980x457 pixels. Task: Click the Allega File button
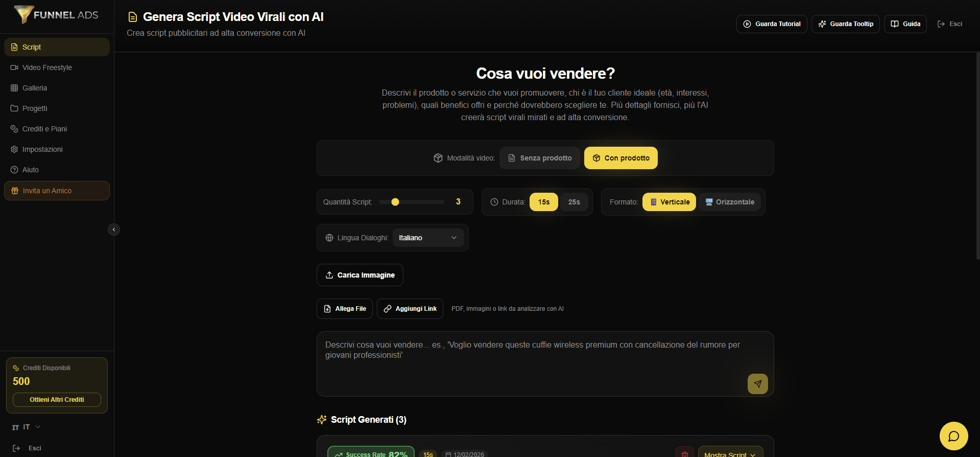coord(345,309)
